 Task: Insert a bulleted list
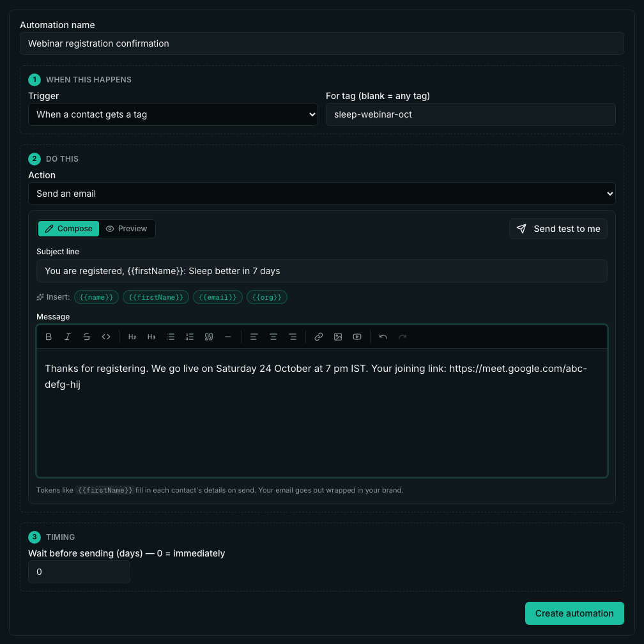coord(171,337)
